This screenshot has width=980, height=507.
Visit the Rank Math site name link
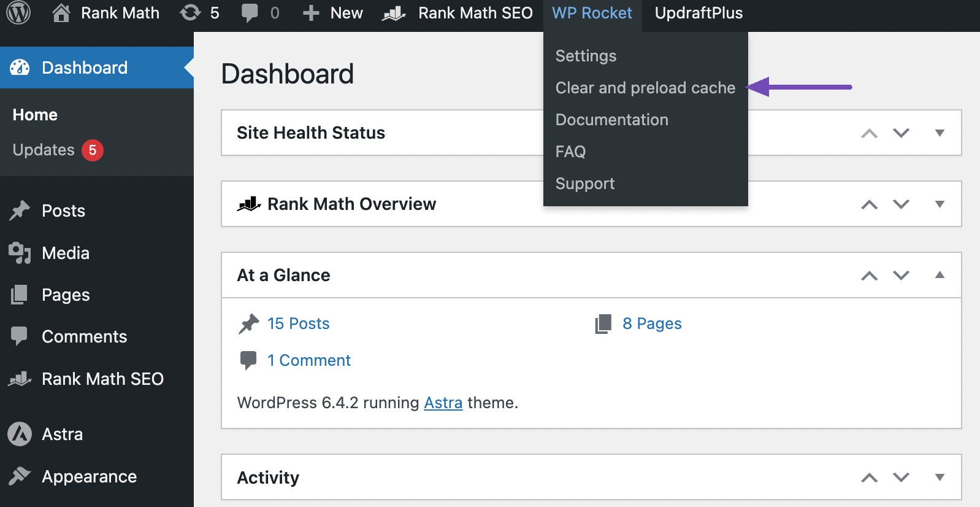coord(120,13)
